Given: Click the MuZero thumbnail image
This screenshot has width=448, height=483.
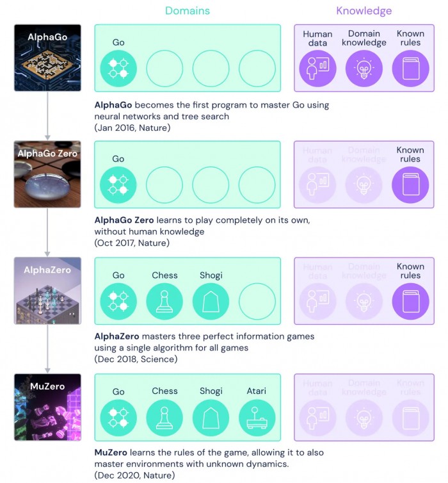Looking at the screenshot, I should pyautogui.click(x=47, y=407).
